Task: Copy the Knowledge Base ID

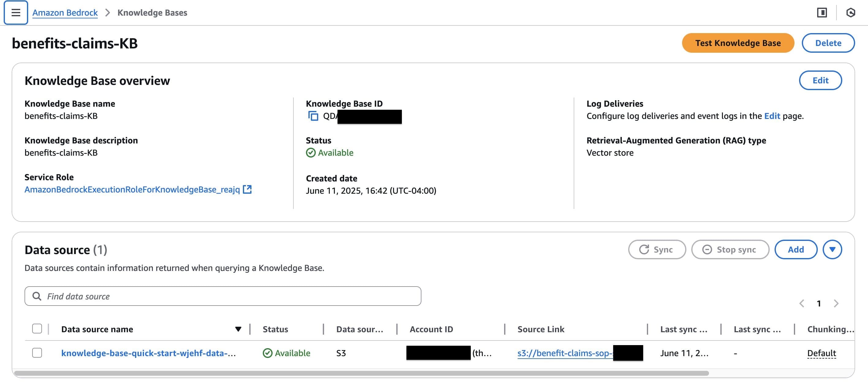Action: click(313, 117)
